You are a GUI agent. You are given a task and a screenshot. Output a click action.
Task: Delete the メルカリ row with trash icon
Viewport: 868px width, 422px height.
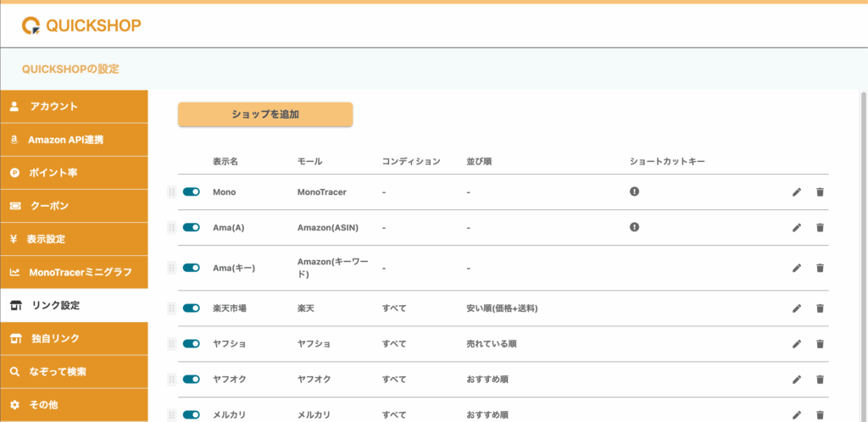[x=820, y=414]
